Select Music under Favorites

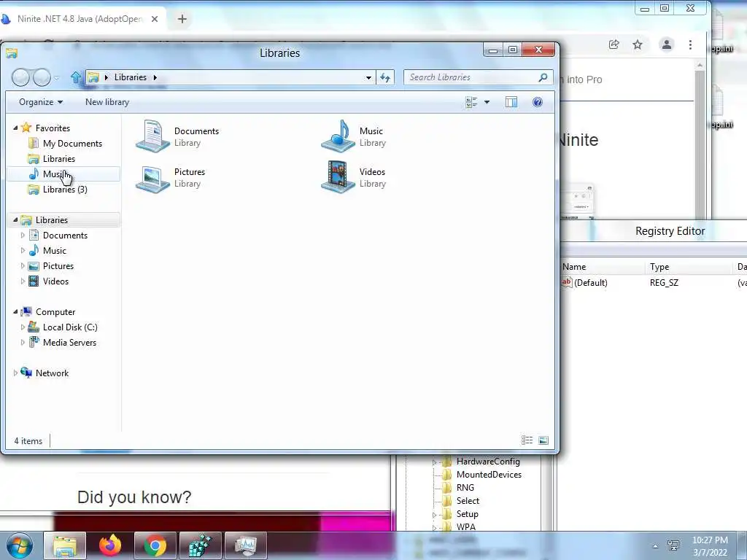point(64,174)
